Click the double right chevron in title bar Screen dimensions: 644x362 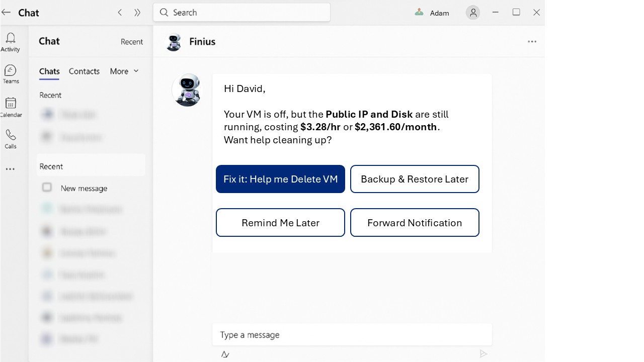tap(137, 13)
